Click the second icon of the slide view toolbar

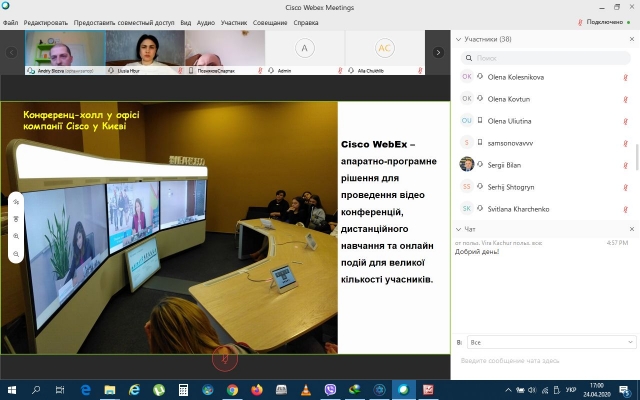pyautogui.click(x=16, y=219)
